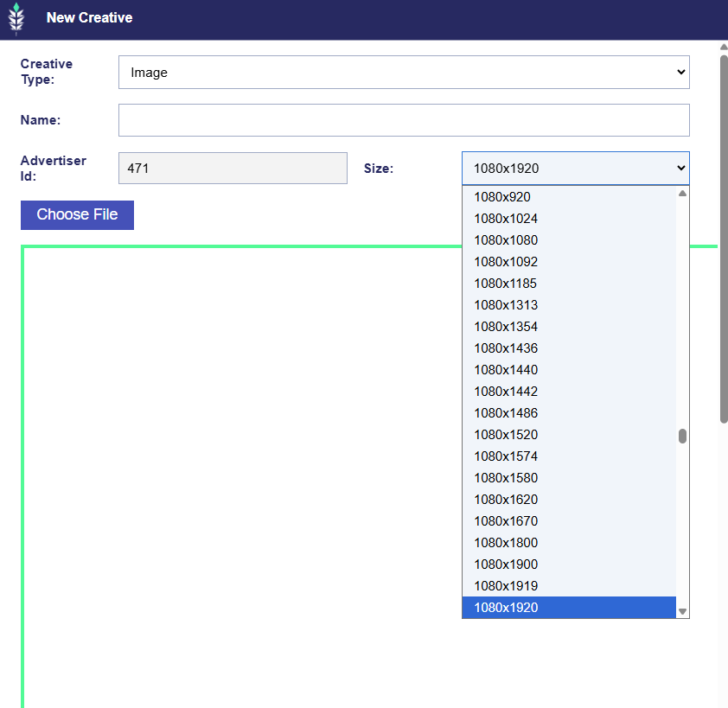Choose 1080x1520 from the list
Viewport: 728px width, 708px height.
(506, 435)
